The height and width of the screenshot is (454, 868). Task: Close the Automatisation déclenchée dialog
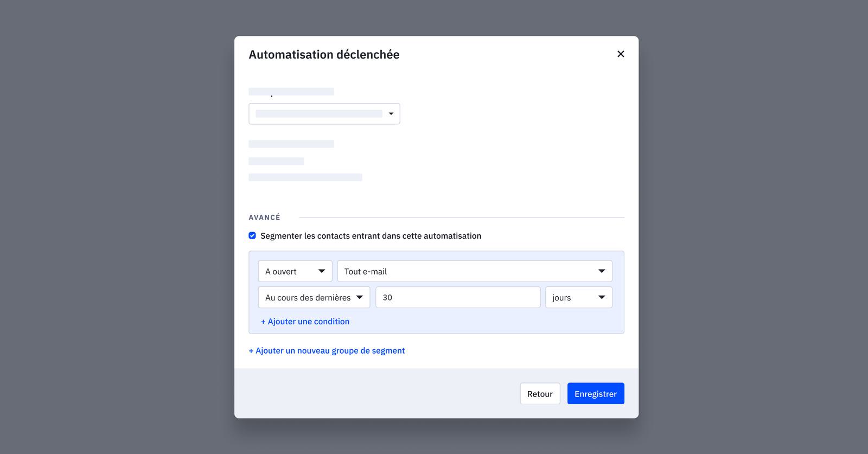click(621, 54)
